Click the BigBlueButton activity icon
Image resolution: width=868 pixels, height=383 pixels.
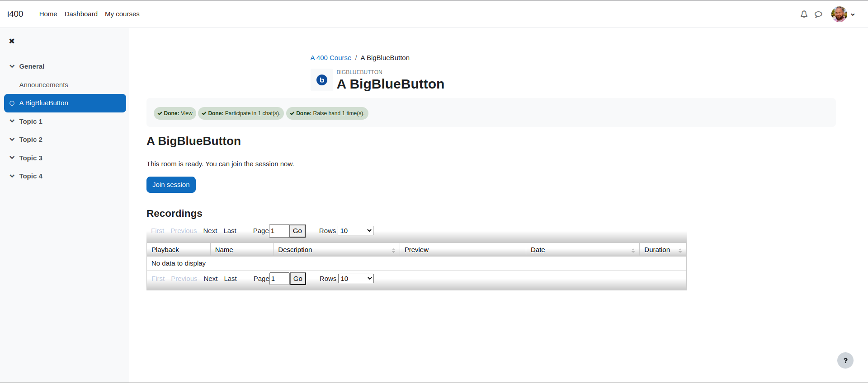pyautogui.click(x=322, y=80)
